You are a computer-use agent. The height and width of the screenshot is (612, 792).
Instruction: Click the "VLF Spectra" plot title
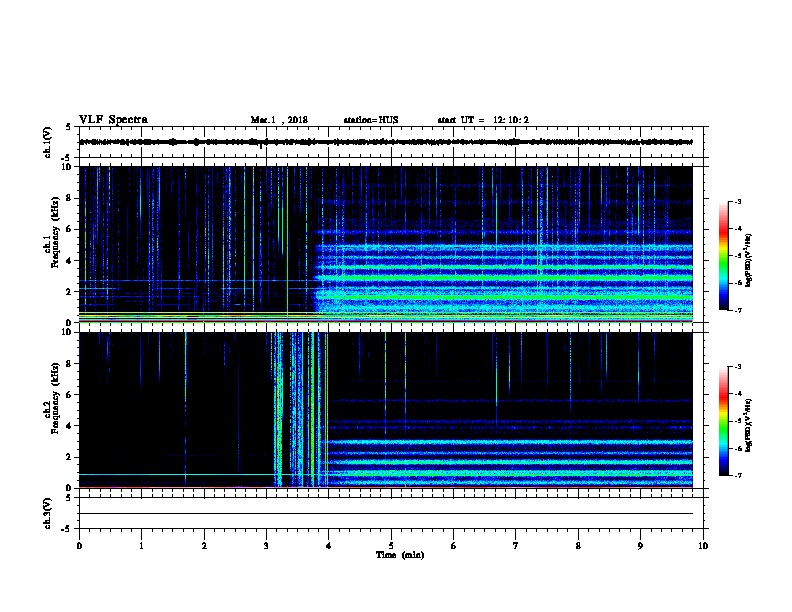coord(113,119)
